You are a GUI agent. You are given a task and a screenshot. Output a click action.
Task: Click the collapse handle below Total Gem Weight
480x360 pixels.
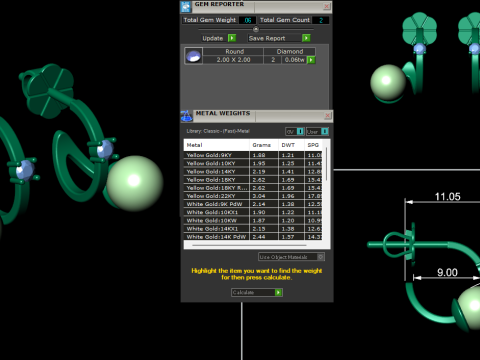click(256, 29)
